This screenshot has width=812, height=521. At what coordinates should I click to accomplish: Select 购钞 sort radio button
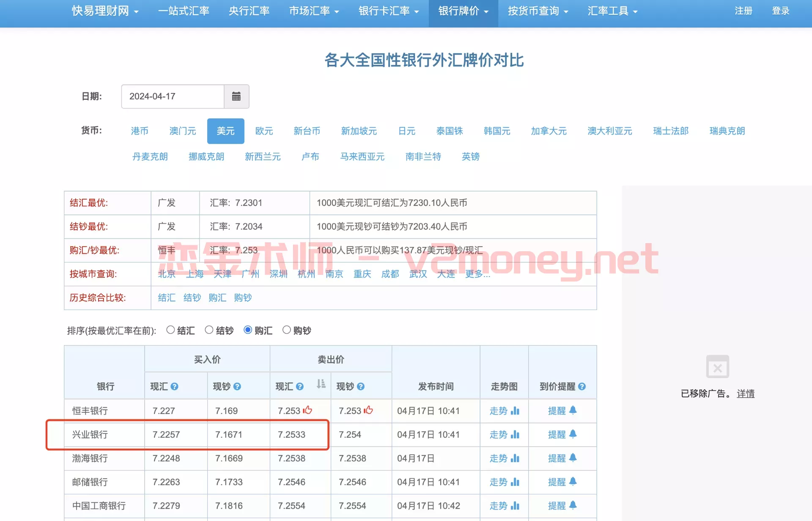(287, 330)
